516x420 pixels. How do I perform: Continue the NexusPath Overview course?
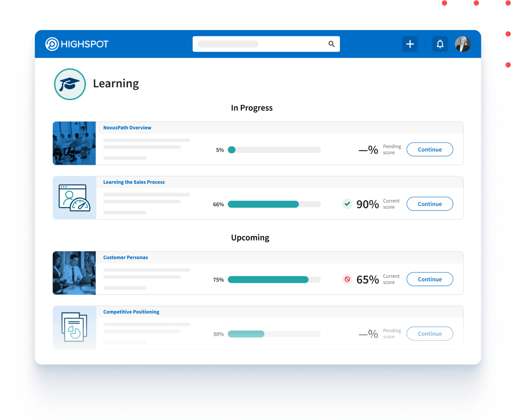click(x=430, y=149)
